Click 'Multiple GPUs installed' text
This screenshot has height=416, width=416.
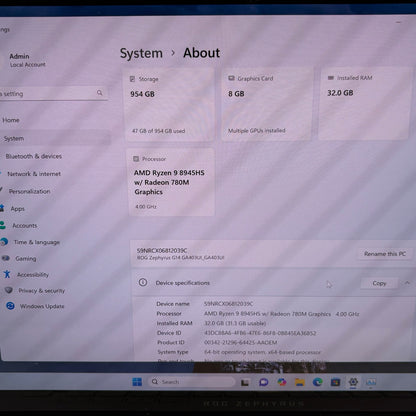pyautogui.click(x=257, y=131)
